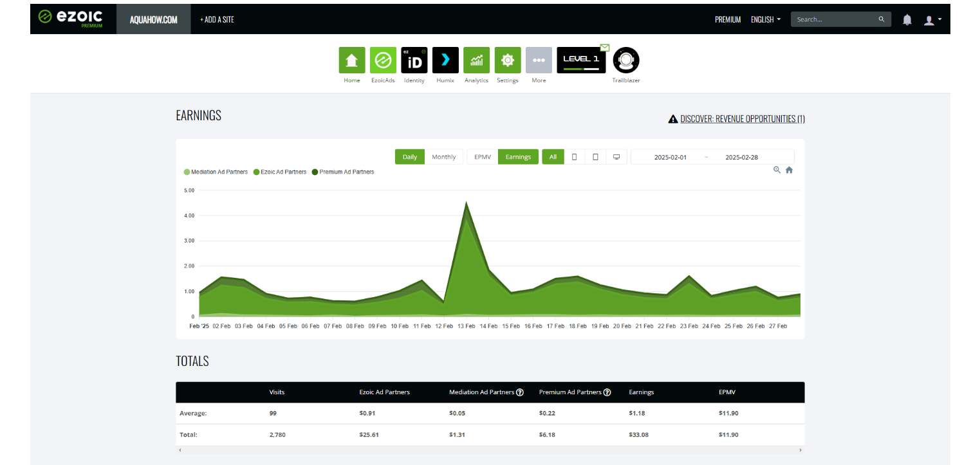This screenshot has width=980, height=465.
Task: Click average visits value 99
Action: [x=273, y=414]
